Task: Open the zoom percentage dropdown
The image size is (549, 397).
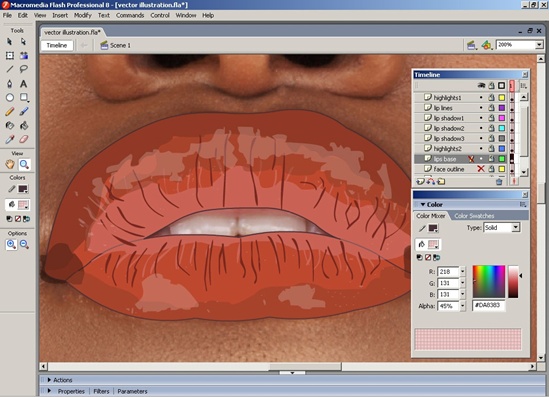Action: 539,45
